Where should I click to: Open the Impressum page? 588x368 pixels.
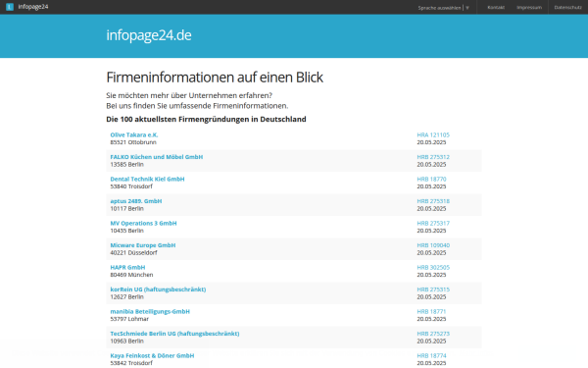click(529, 7)
